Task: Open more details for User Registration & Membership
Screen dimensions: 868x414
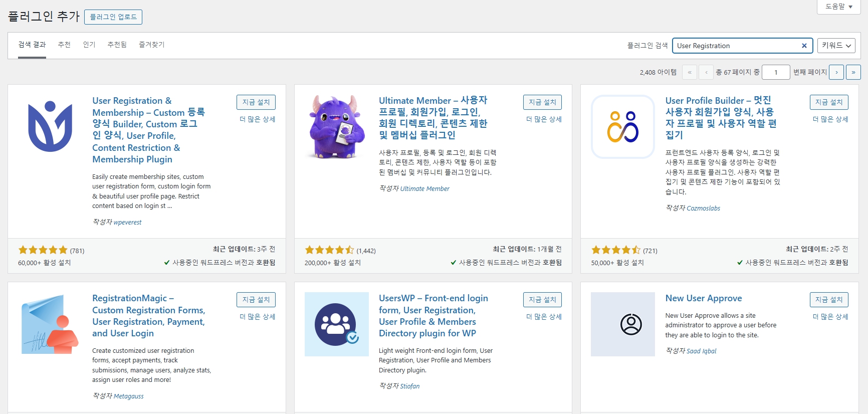Action: 258,119
